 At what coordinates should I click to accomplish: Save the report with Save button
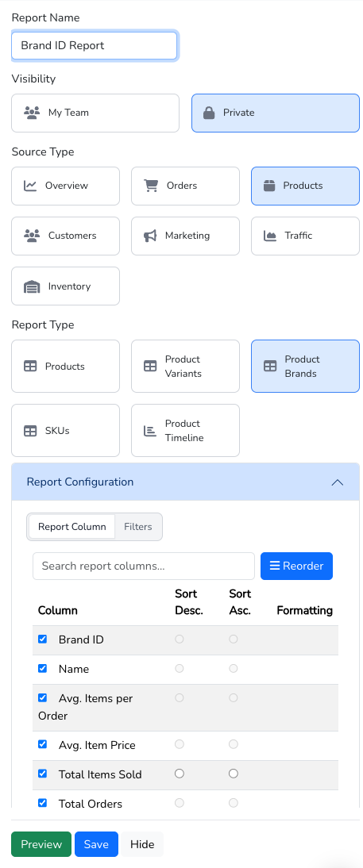96,844
